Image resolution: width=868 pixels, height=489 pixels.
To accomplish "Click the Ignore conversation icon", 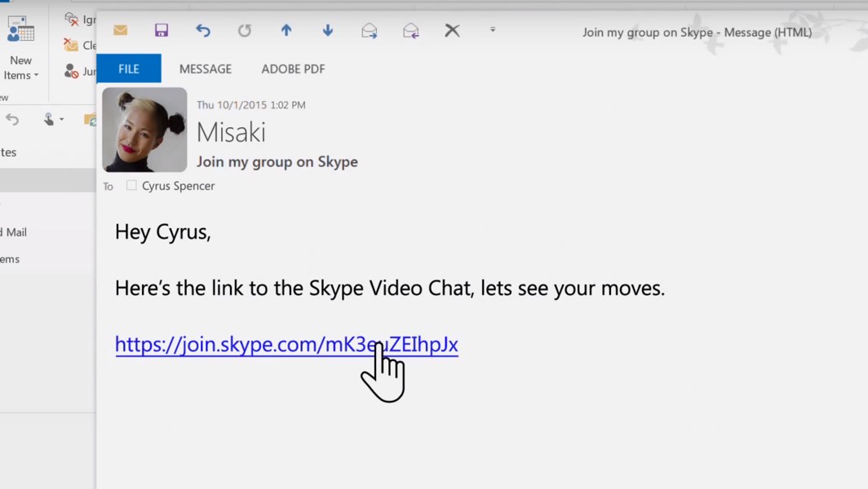I will click(x=72, y=19).
